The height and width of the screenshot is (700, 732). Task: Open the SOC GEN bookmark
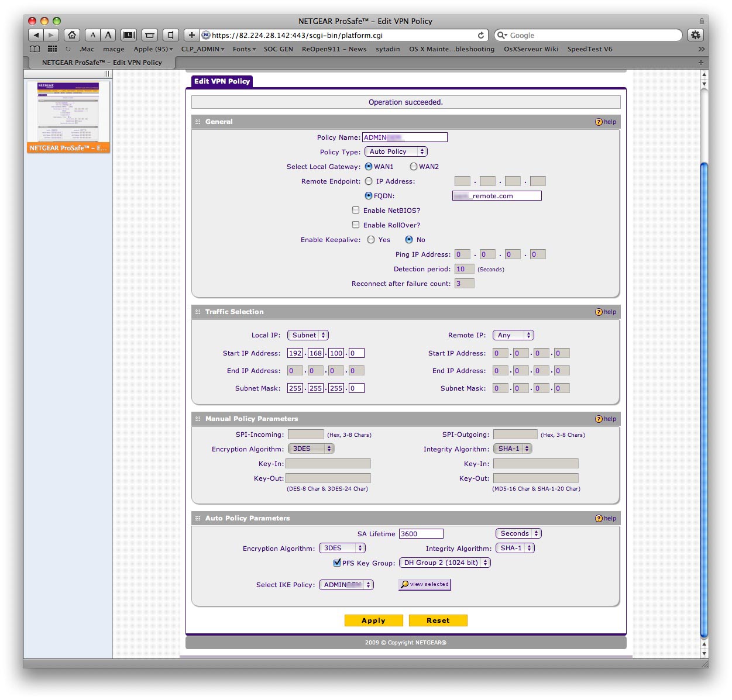279,49
